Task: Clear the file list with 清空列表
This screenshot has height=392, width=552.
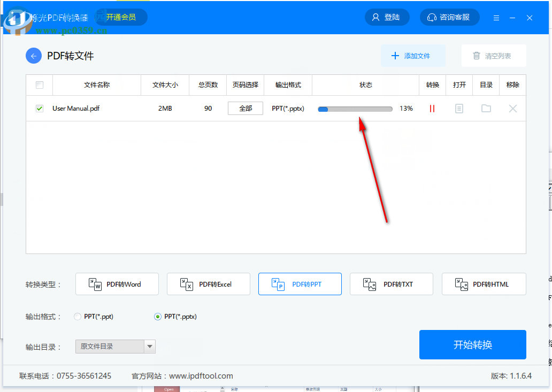Action: point(494,55)
